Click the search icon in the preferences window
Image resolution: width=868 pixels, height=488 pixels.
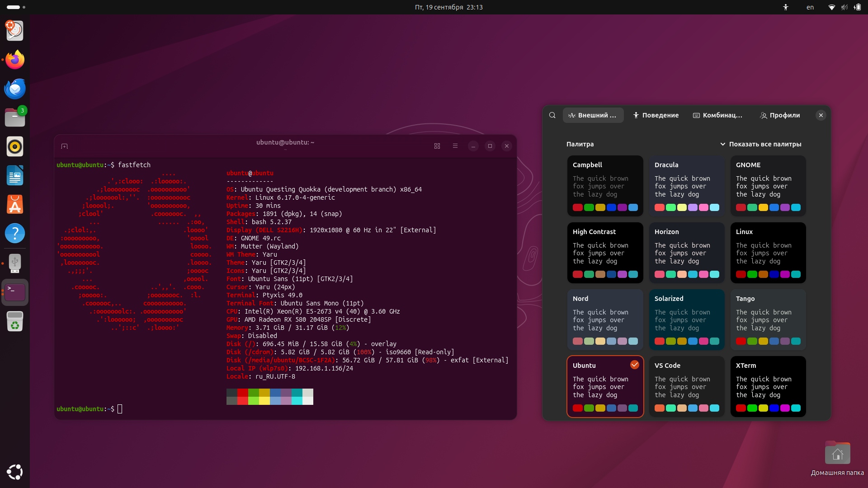552,115
